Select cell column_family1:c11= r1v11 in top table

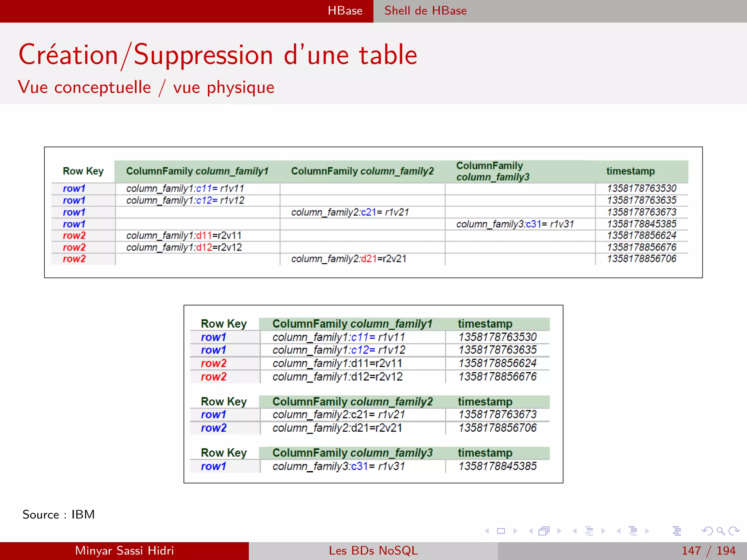(185, 188)
